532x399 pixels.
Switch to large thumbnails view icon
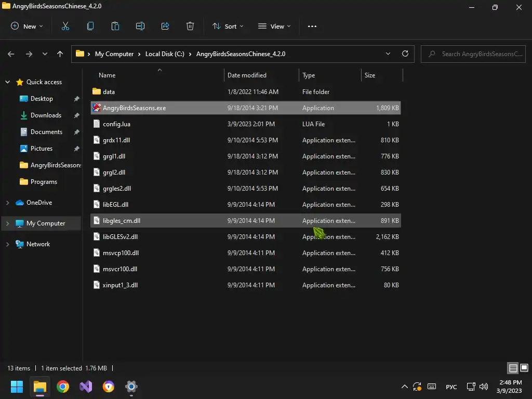pyautogui.click(x=524, y=368)
